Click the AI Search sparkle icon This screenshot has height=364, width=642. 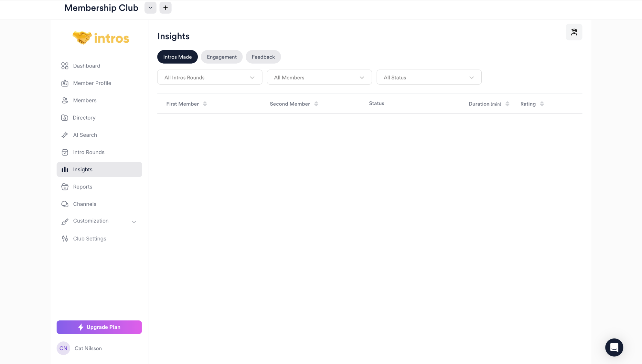[65, 135]
